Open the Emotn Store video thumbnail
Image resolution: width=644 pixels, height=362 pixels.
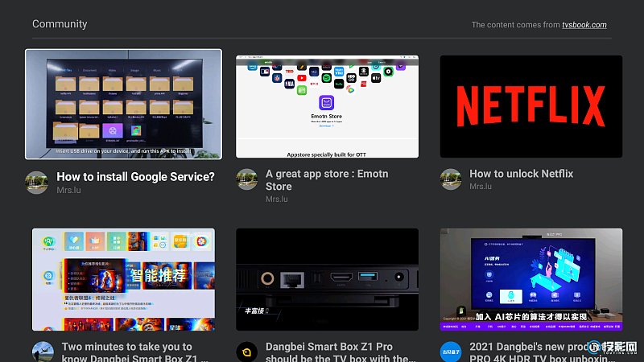click(x=327, y=107)
